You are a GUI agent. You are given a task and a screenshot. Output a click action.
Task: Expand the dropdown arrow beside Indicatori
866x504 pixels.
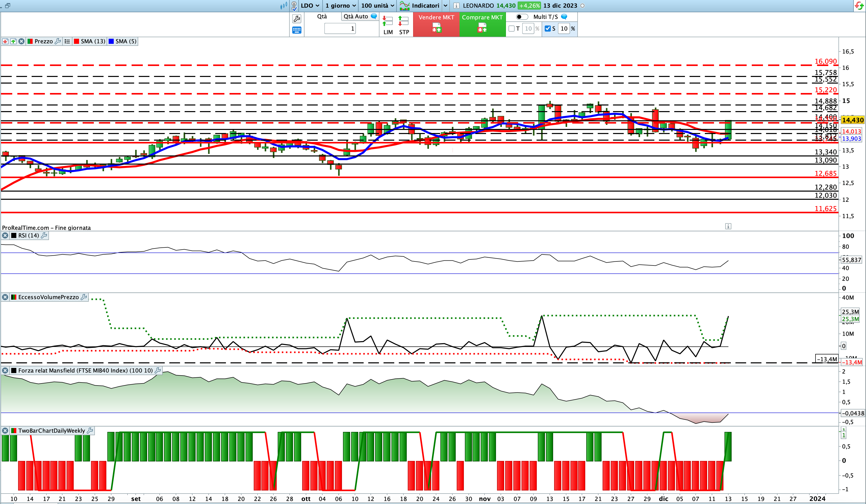pyautogui.click(x=445, y=6)
